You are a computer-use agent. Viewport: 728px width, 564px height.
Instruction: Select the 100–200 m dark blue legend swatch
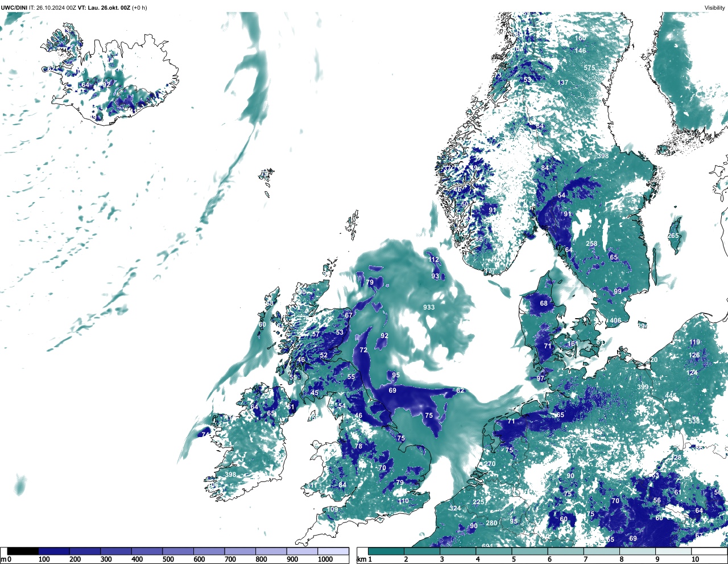[54, 551]
